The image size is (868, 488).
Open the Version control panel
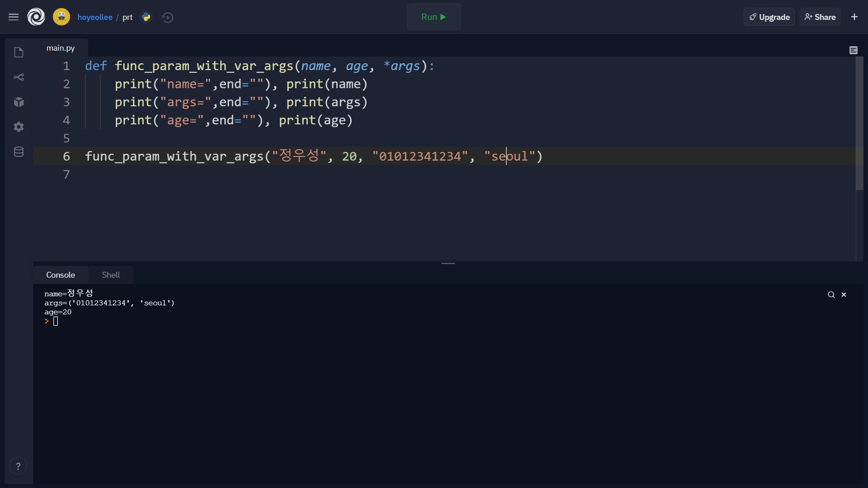point(19,77)
